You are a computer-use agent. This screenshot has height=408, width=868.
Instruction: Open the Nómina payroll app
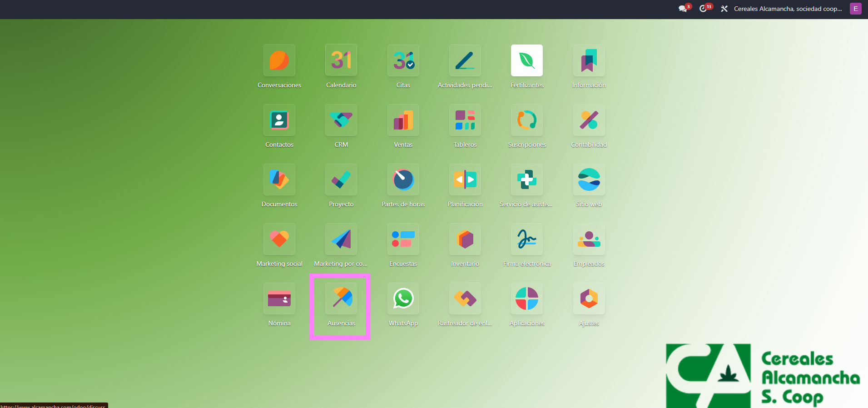(279, 299)
